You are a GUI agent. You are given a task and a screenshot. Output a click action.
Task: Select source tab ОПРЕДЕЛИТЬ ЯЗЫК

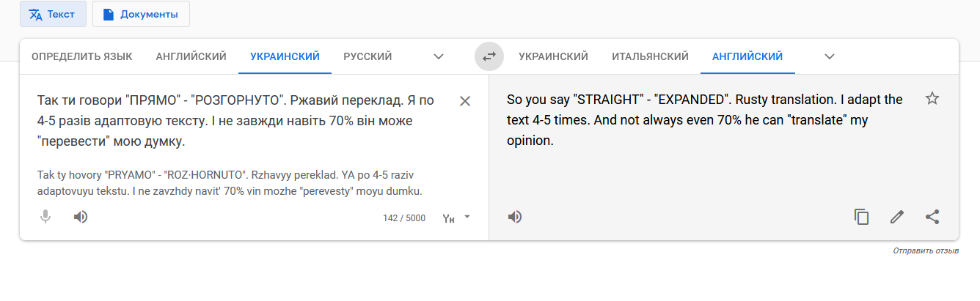point(82,56)
